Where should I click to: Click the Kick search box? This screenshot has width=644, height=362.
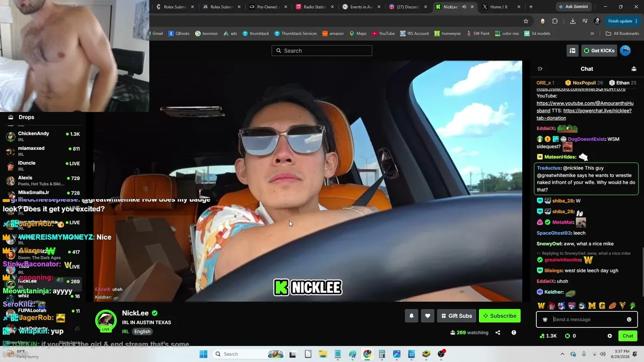322,50
